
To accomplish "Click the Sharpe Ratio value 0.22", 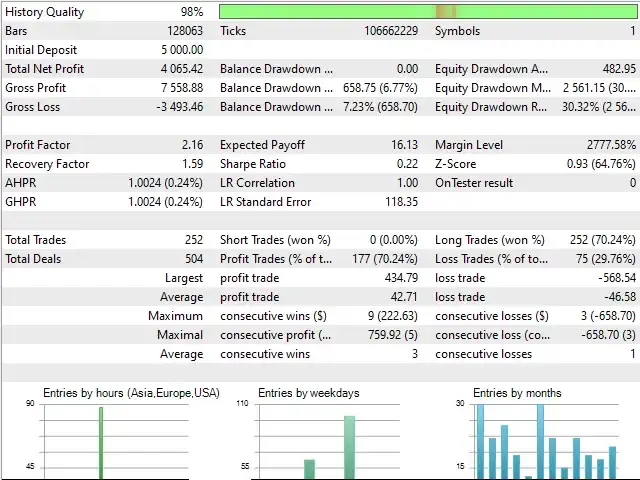I will tap(407, 164).
